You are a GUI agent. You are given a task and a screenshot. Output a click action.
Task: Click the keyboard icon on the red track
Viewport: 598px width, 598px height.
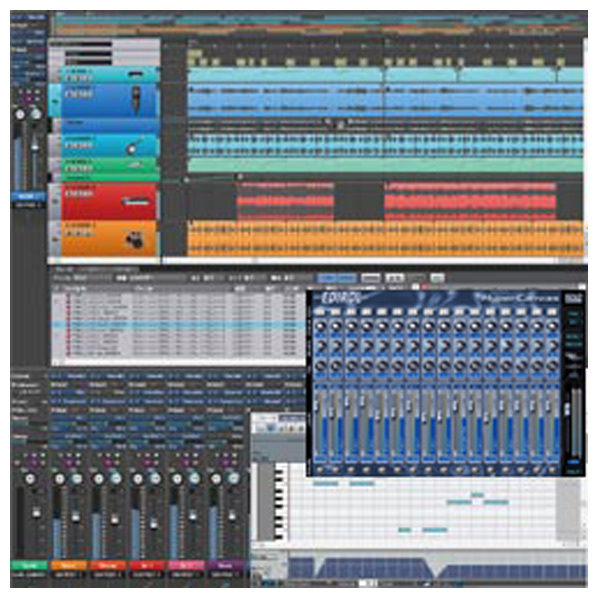point(136,201)
